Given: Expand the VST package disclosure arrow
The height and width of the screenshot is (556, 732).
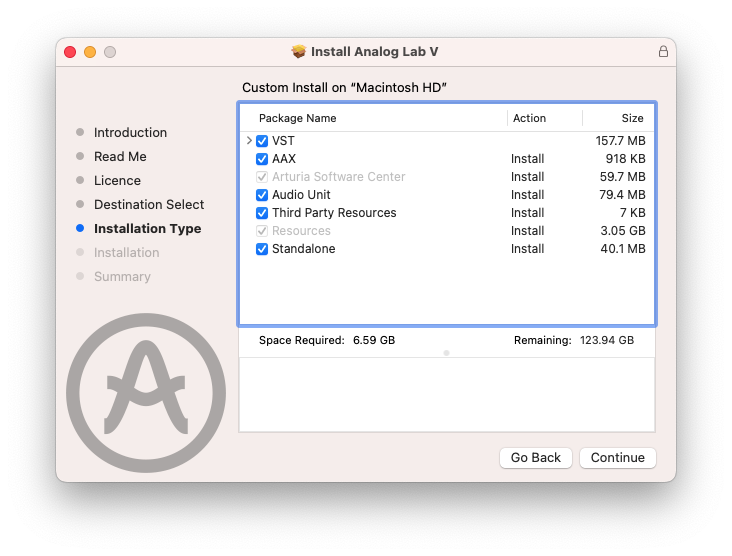Looking at the screenshot, I should tap(249, 141).
